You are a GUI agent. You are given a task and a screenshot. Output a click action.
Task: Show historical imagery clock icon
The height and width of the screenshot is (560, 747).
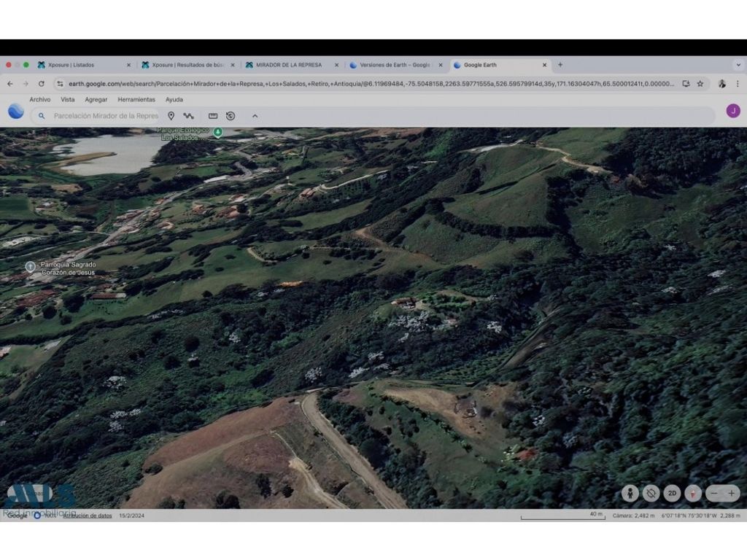(231, 116)
